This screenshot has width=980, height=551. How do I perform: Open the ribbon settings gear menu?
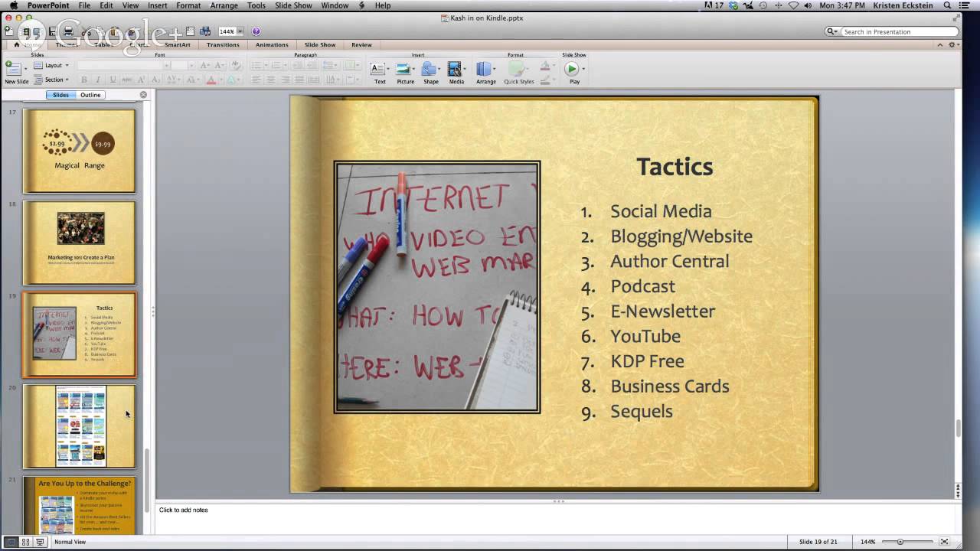953,44
